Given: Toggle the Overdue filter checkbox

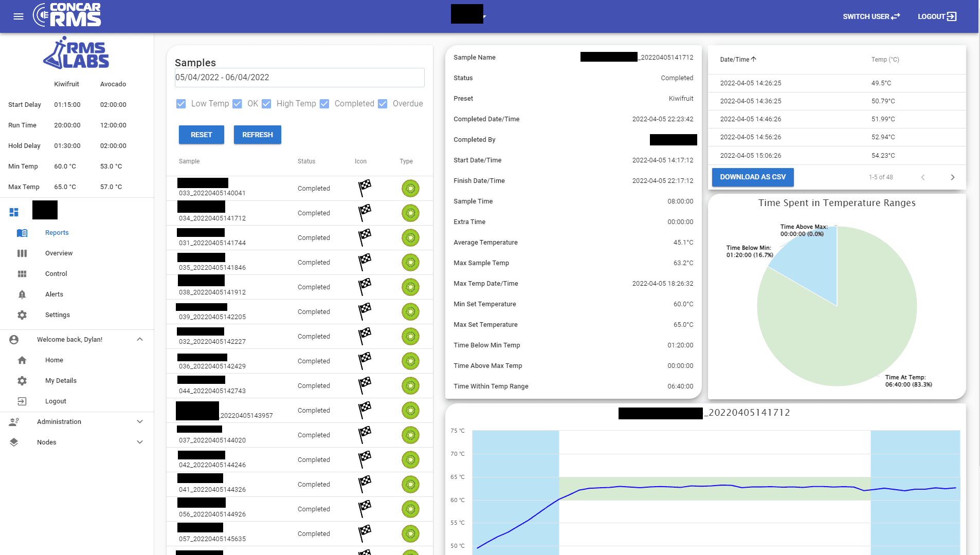Looking at the screenshot, I should coord(383,104).
